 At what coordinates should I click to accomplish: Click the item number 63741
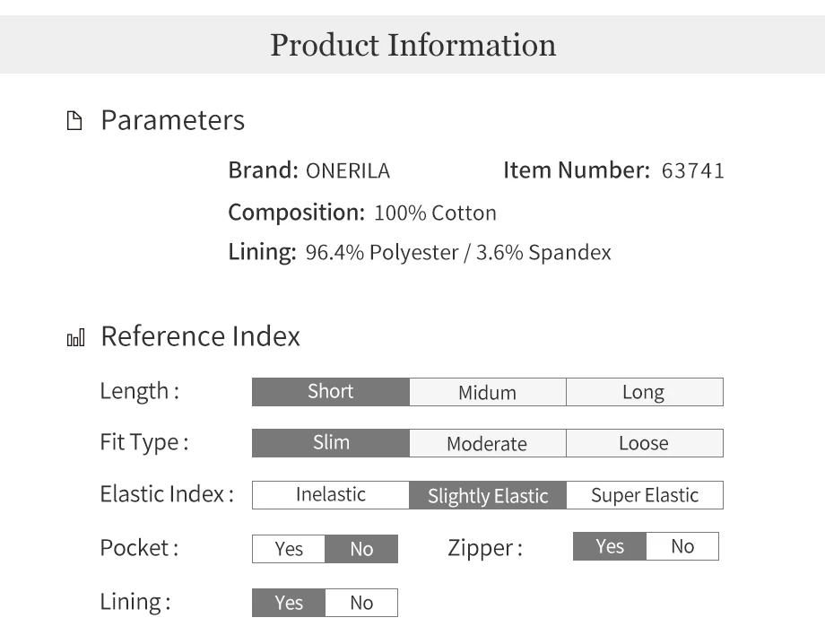tap(692, 171)
